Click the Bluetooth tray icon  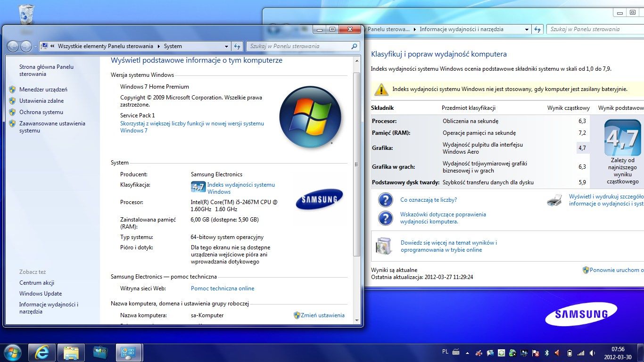547,353
